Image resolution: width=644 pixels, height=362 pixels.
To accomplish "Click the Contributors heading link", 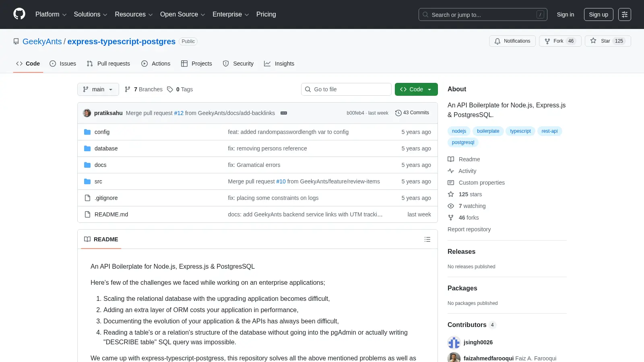I will pyautogui.click(x=472, y=325).
